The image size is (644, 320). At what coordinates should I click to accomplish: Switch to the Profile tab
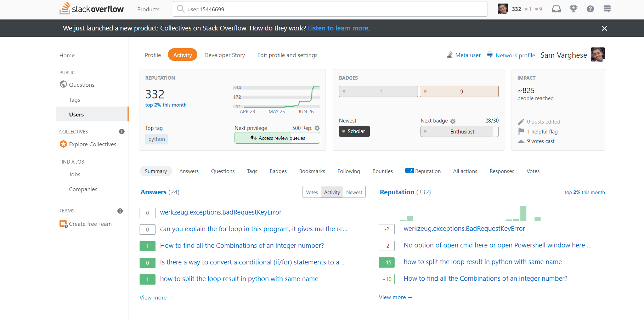[153, 55]
